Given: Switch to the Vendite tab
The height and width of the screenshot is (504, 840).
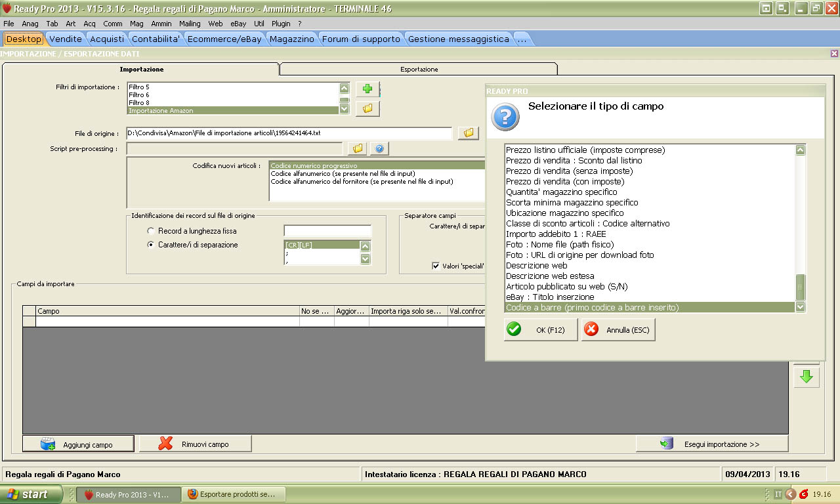Looking at the screenshot, I should point(66,39).
